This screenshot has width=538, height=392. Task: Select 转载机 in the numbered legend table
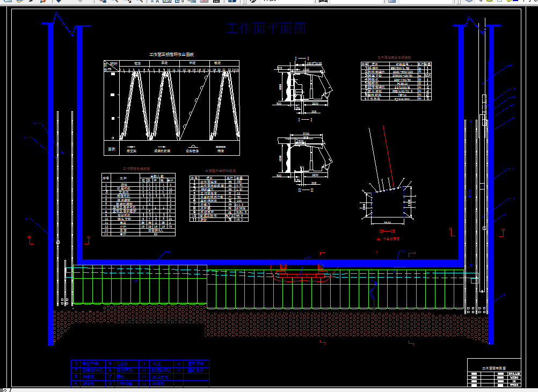(88, 377)
